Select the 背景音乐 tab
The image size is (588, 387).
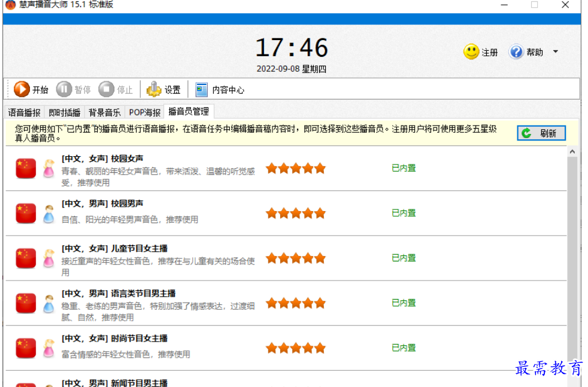[x=105, y=112]
